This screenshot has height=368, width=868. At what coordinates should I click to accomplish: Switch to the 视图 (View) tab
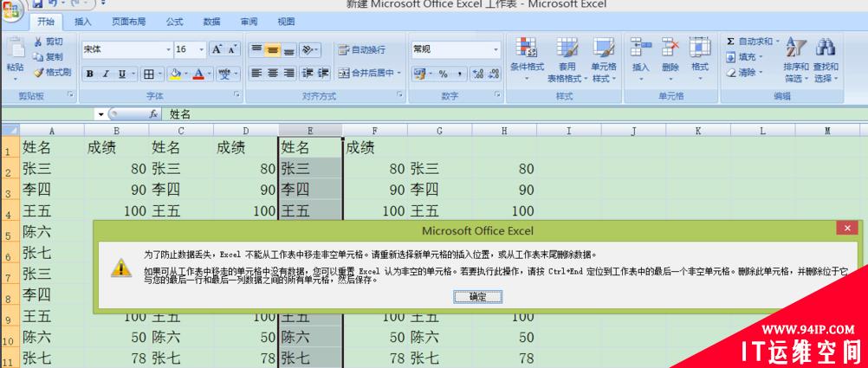[286, 23]
